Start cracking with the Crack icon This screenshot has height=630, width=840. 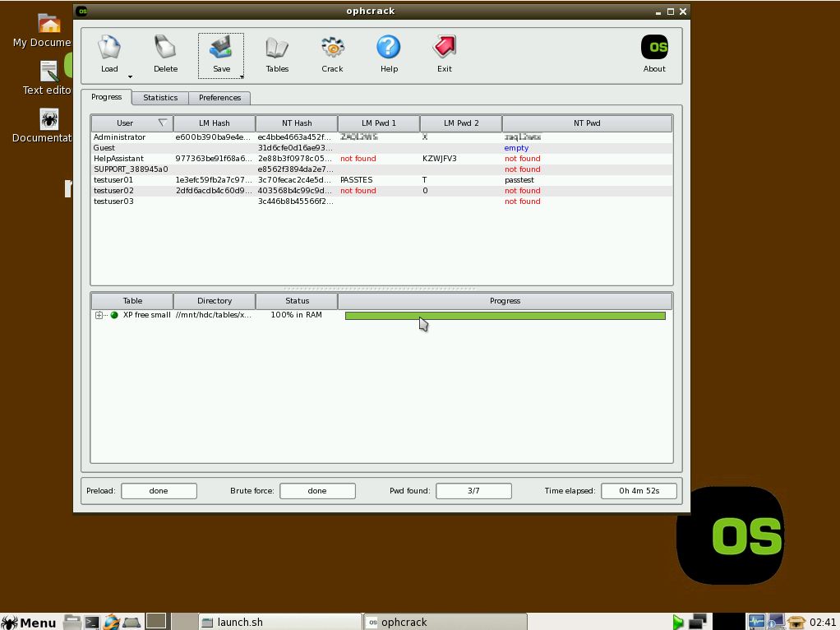[x=332, y=53]
